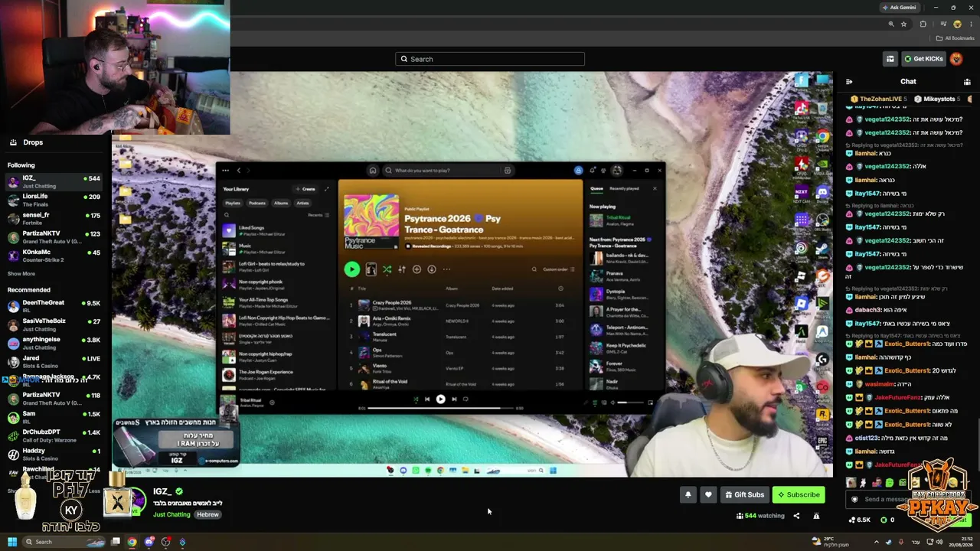The height and width of the screenshot is (551, 980).
Task: Open Windows Start menu
Action: [12, 542]
